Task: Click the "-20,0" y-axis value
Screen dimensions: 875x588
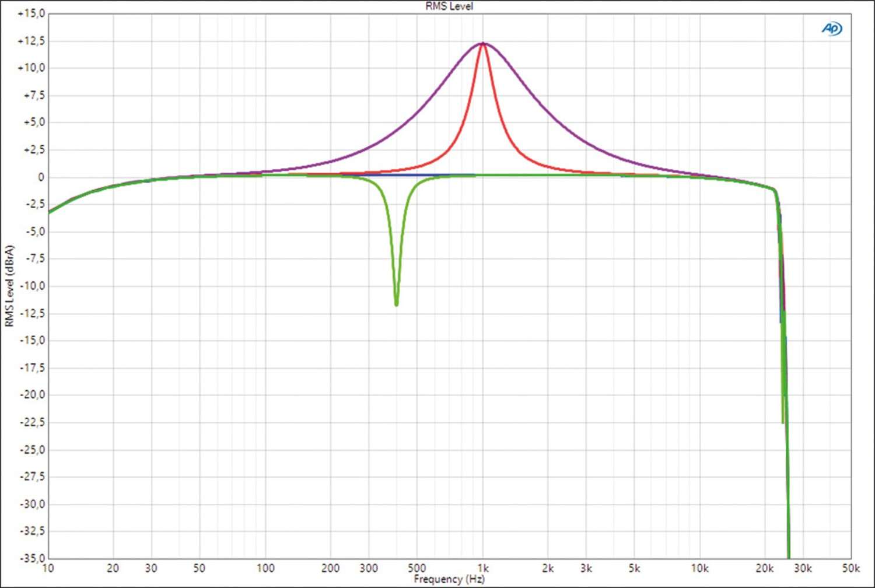Action: (x=32, y=395)
